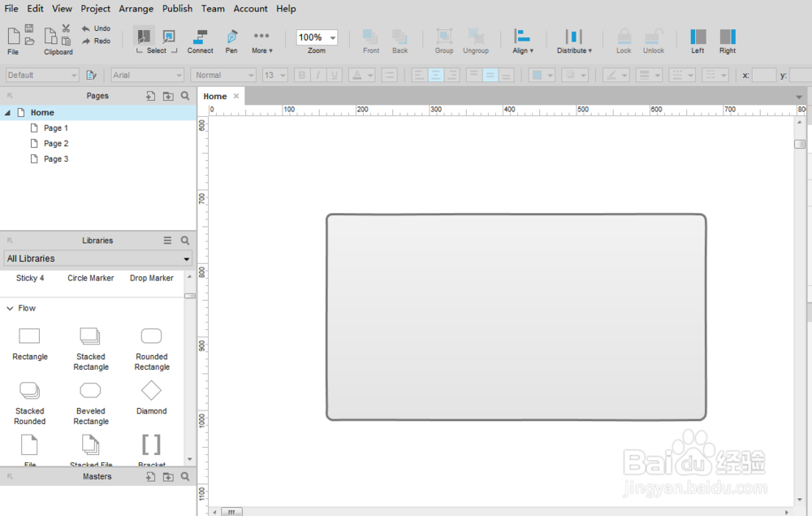The height and width of the screenshot is (516, 812).
Task: Open the line color picker
Action: pos(616,75)
